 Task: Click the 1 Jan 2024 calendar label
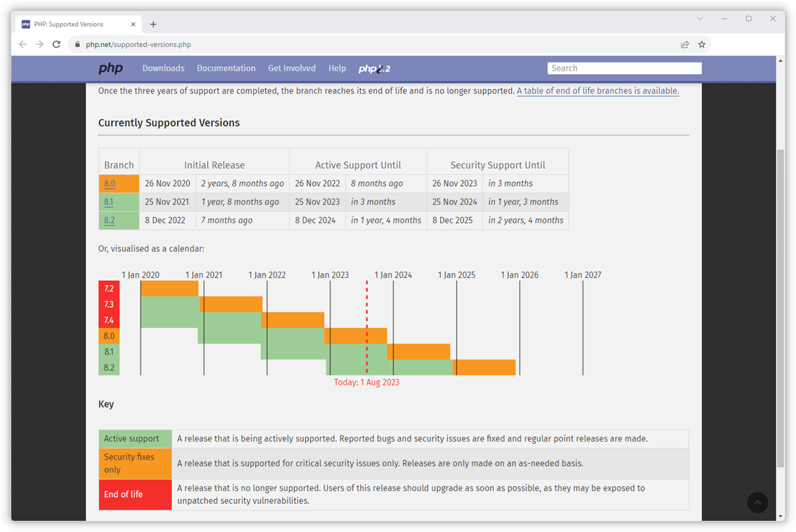[393, 274]
